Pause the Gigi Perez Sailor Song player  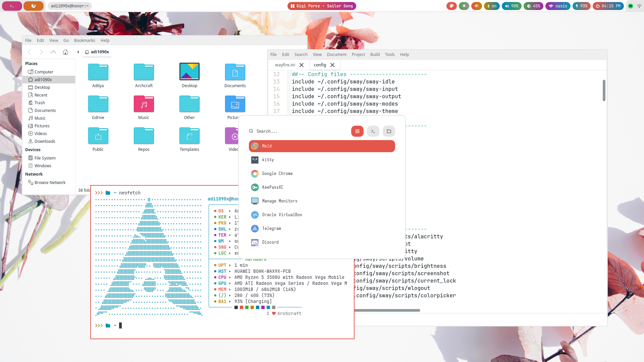pyautogui.click(x=322, y=6)
